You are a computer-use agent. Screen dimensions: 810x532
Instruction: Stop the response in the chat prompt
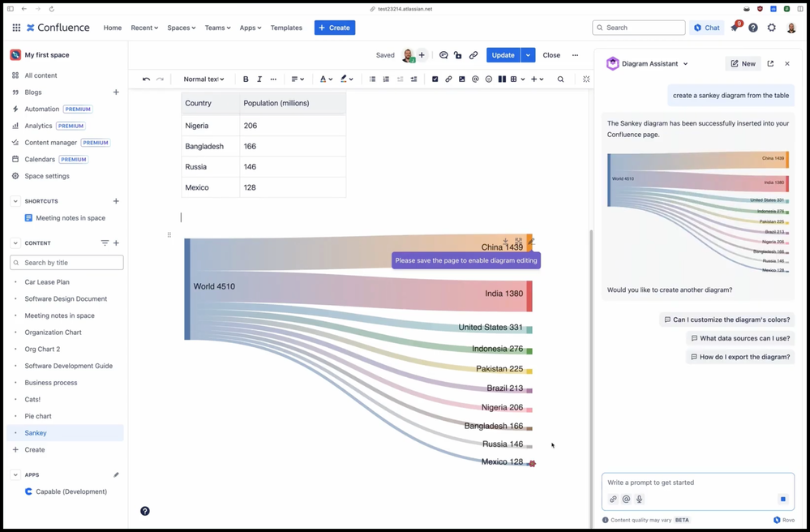click(x=783, y=499)
